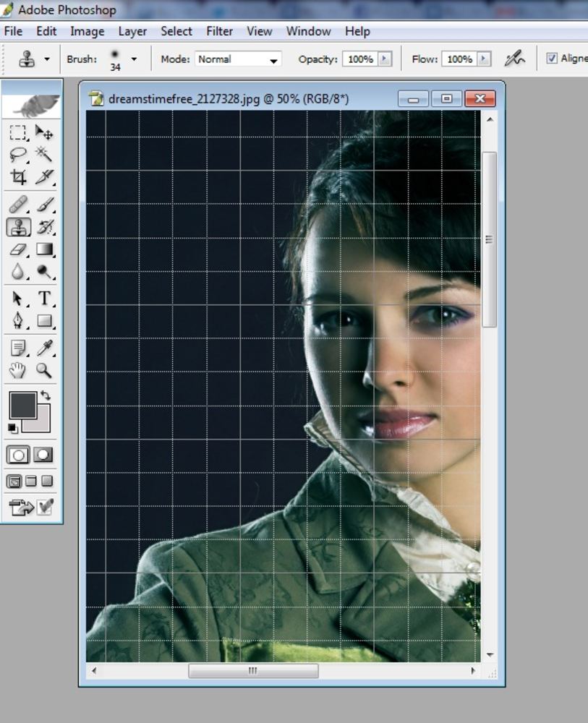
Task: Select the Pen tool
Action: 18,320
